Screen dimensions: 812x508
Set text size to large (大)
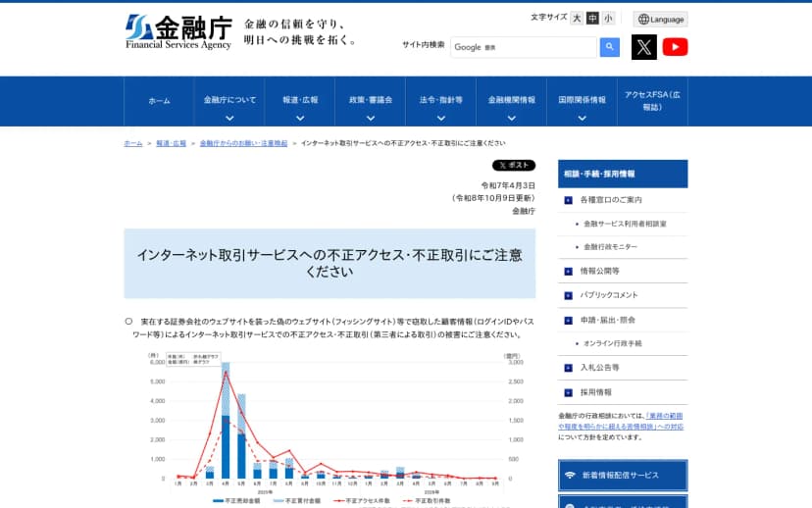tap(577, 18)
